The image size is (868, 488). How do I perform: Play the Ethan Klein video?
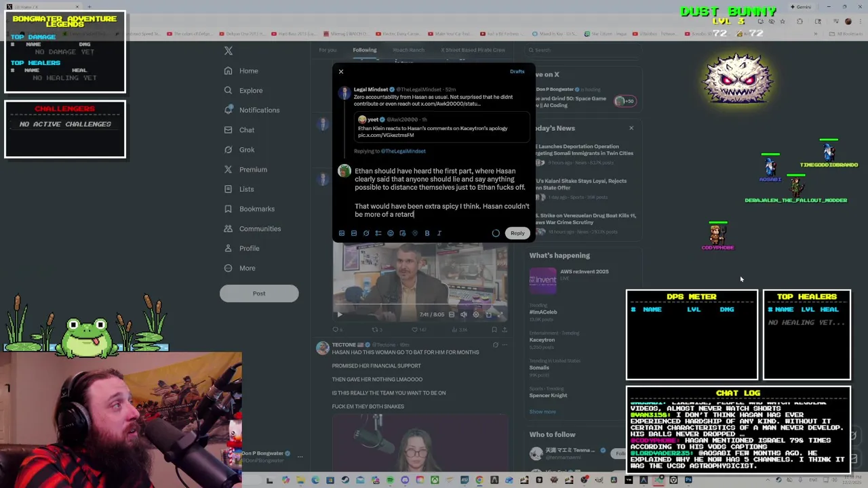tap(340, 314)
